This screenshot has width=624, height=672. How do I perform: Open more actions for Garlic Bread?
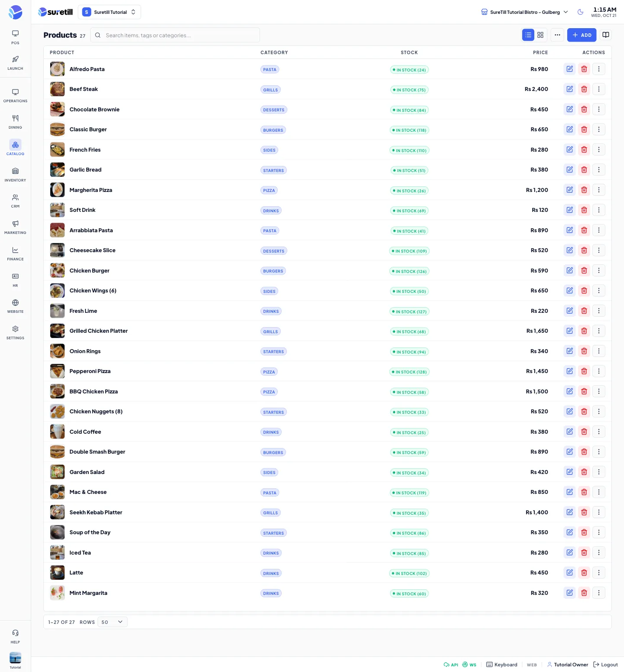(x=599, y=170)
